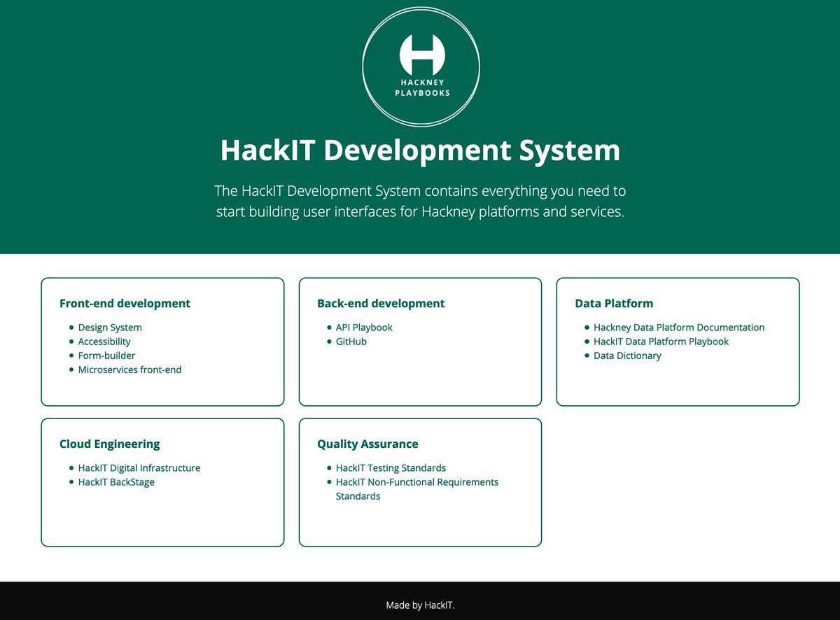
Task: Click the Cloud Engineering heading
Action: point(109,444)
